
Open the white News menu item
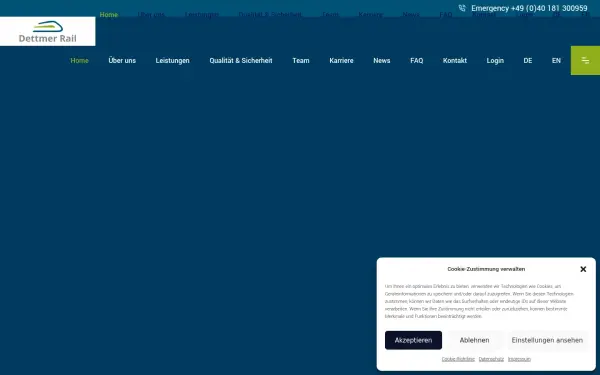click(x=382, y=60)
